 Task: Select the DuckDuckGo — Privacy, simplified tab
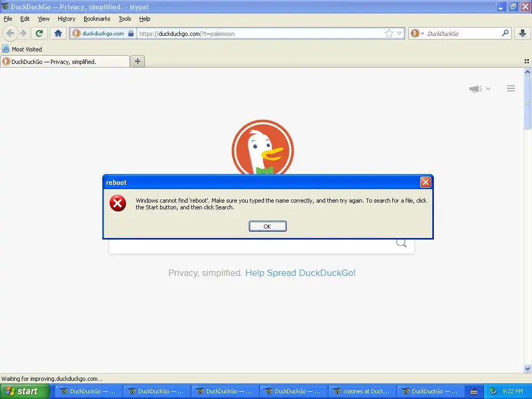tap(65, 61)
